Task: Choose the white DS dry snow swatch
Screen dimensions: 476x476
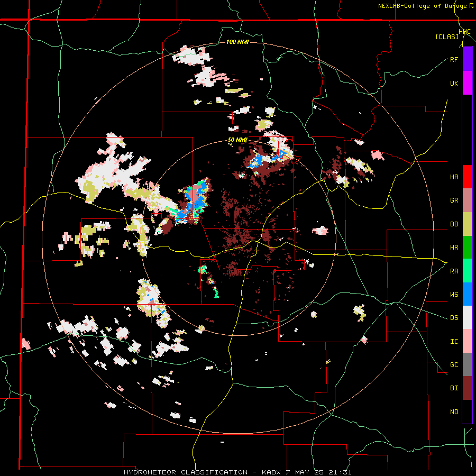Action: (467, 317)
